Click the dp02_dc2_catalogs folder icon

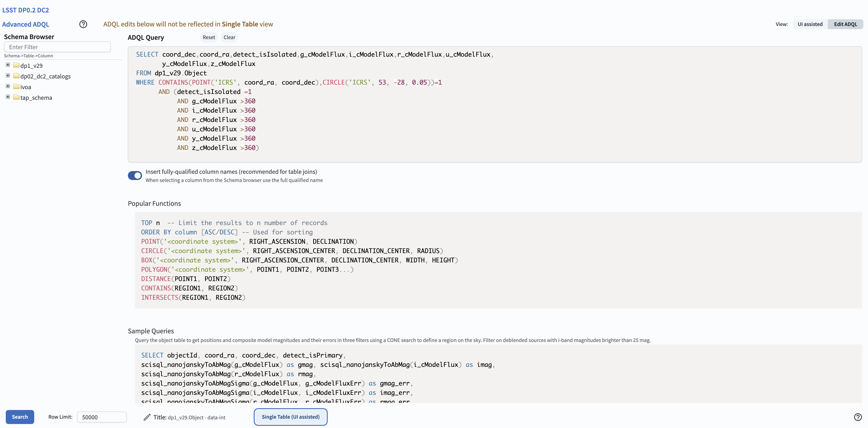[x=16, y=76]
